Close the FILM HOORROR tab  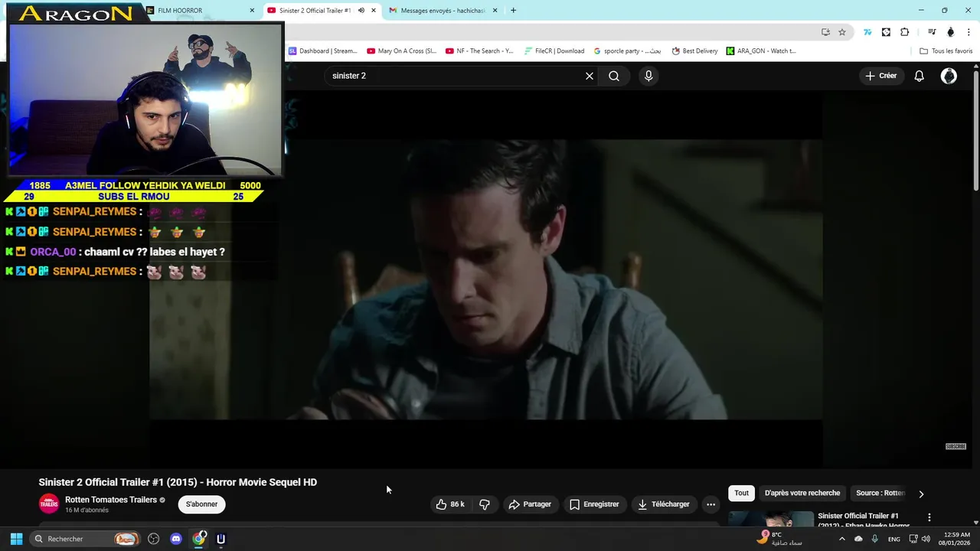point(252,11)
